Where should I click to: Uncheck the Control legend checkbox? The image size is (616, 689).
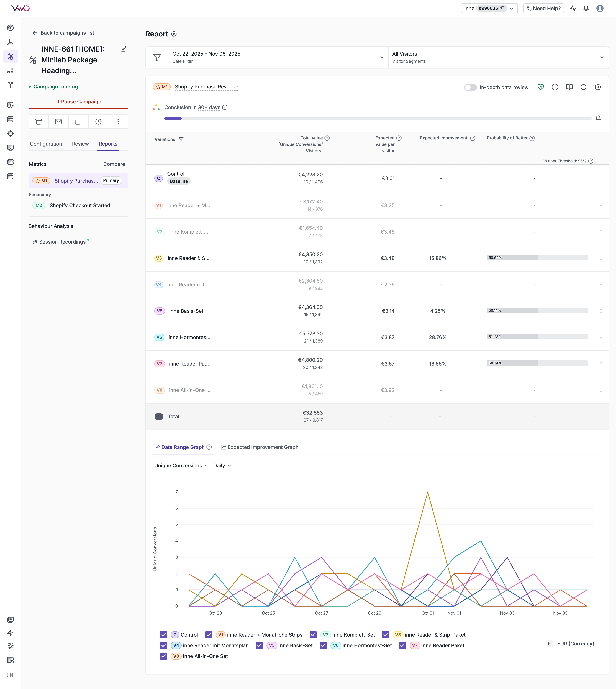click(164, 635)
